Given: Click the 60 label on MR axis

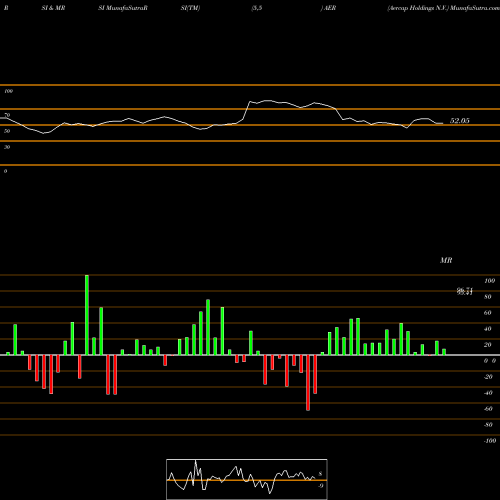Looking at the screenshot, I should [x=488, y=313].
